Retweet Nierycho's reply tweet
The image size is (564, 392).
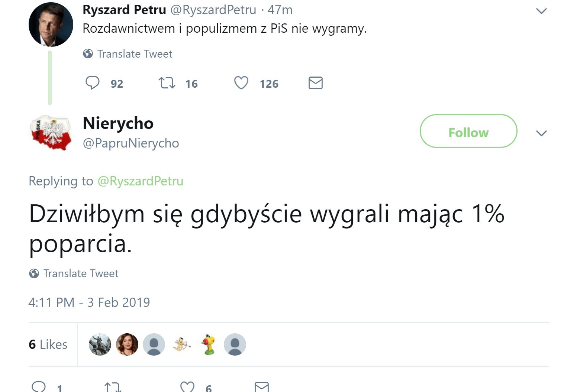click(x=113, y=387)
